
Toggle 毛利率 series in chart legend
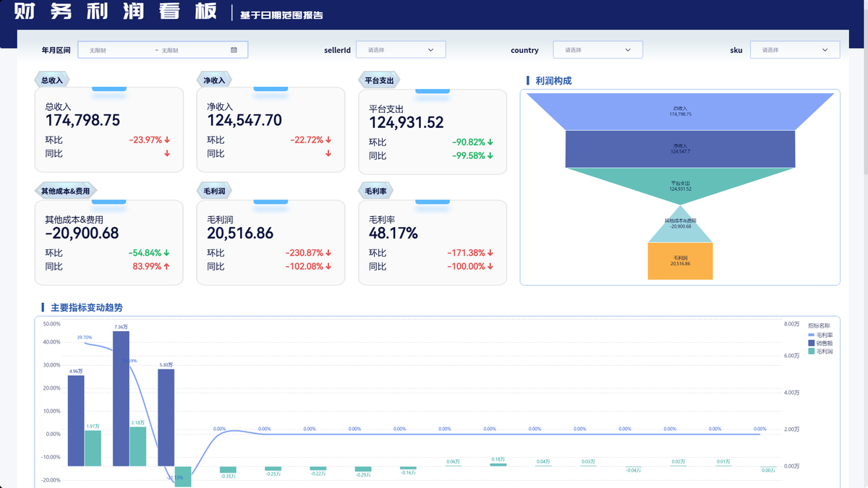[x=820, y=335]
